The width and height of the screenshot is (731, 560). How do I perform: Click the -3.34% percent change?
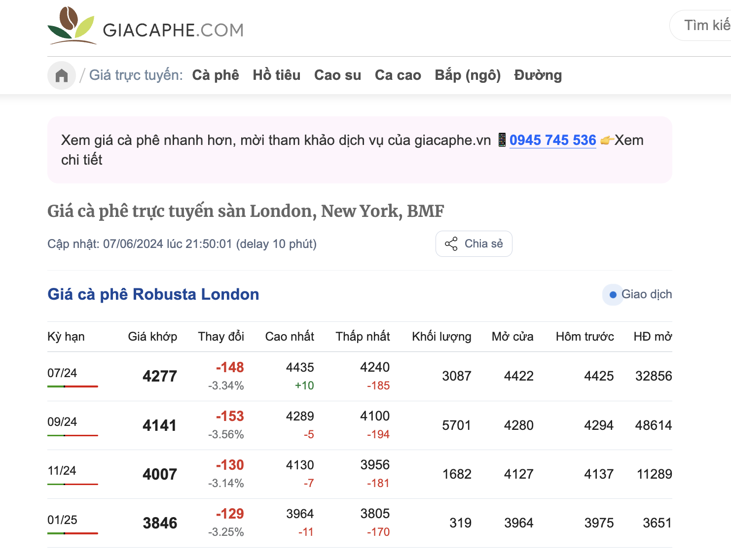coord(226,385)
